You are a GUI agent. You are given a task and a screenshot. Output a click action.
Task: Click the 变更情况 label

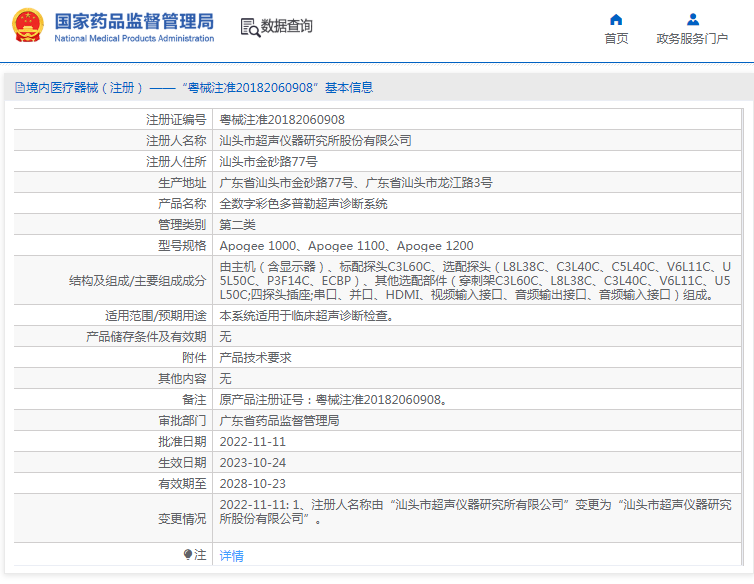point(182,519)
